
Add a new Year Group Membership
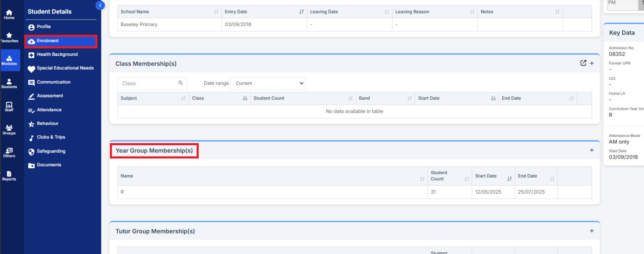(x=592, y=150)
